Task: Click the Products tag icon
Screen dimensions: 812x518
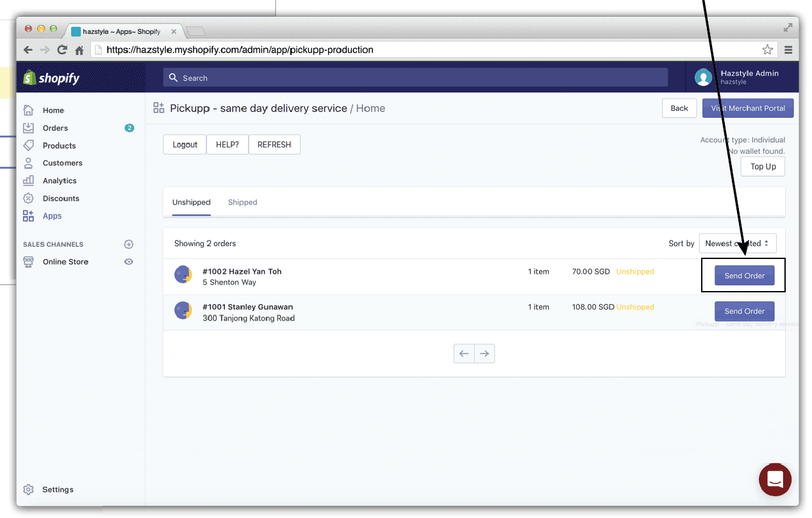Action: pyautogui.click(x=28, y=146)
